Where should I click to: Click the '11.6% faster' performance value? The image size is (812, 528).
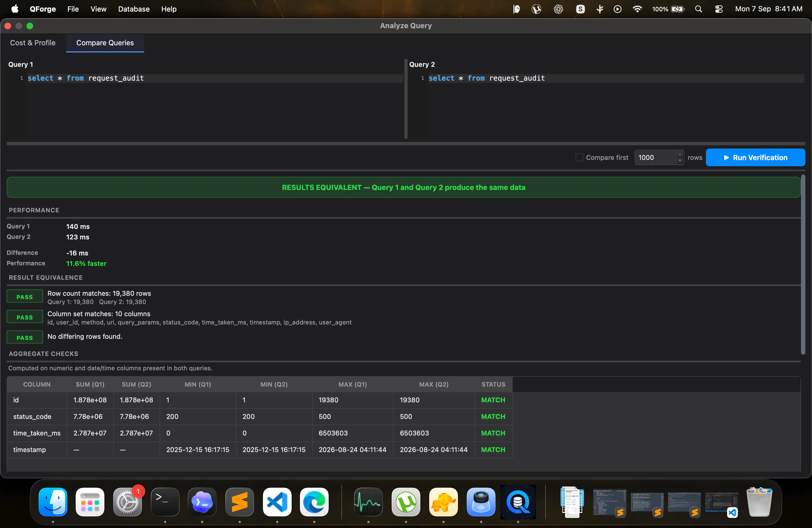pos(86,263)
